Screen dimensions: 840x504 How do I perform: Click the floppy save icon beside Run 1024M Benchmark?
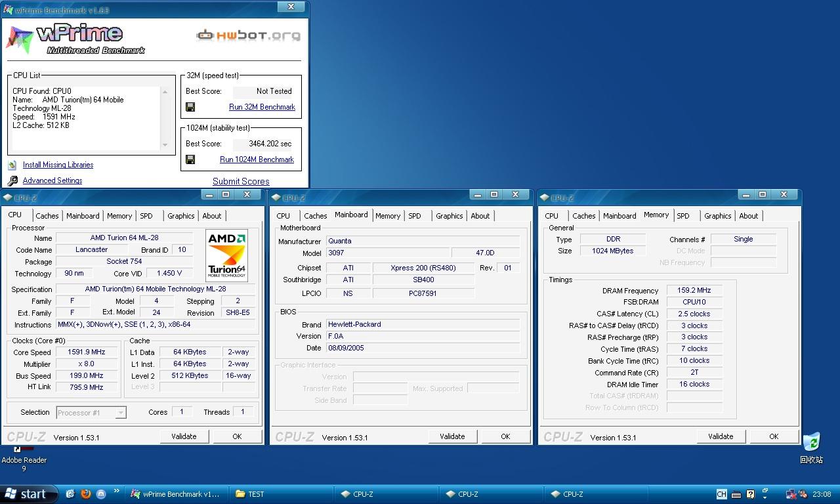coord(190,159)
